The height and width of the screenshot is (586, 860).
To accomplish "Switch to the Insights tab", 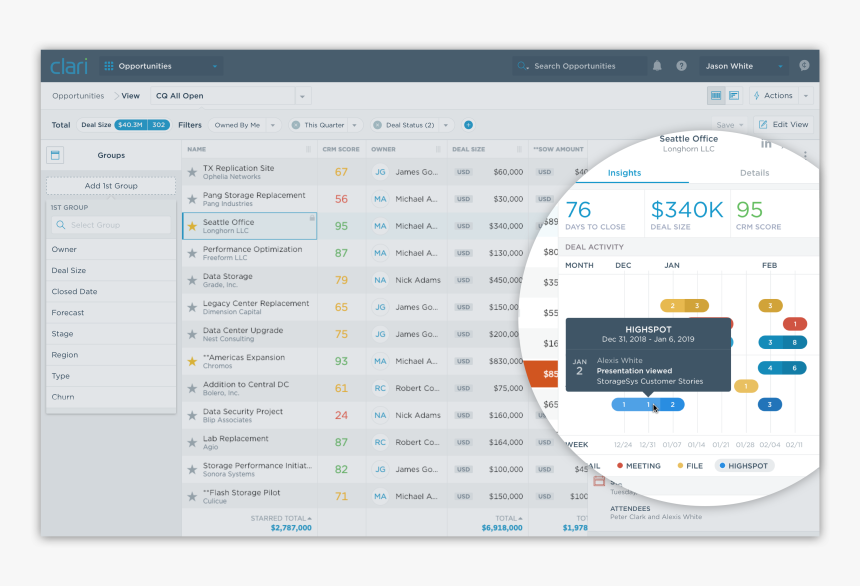I will (x=624, y=173).
